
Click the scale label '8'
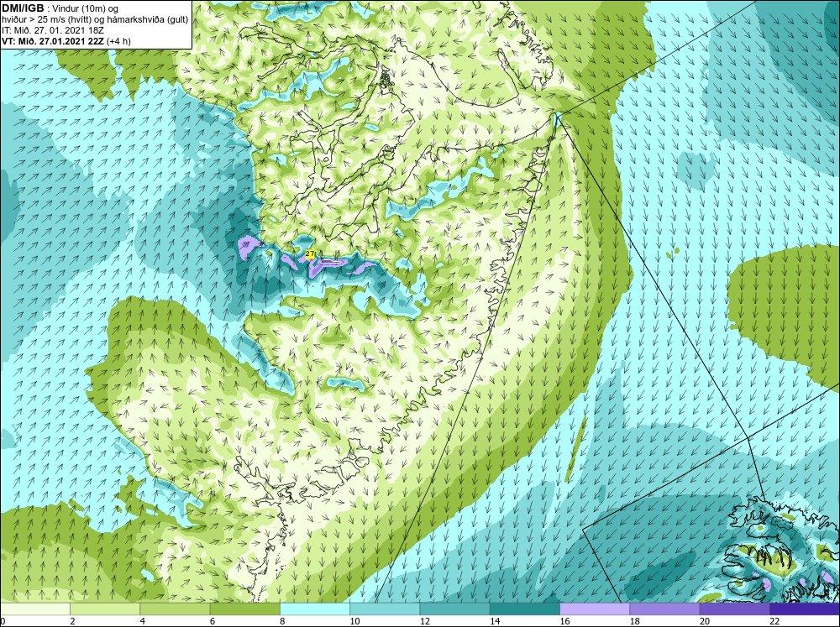pos(282,621)
